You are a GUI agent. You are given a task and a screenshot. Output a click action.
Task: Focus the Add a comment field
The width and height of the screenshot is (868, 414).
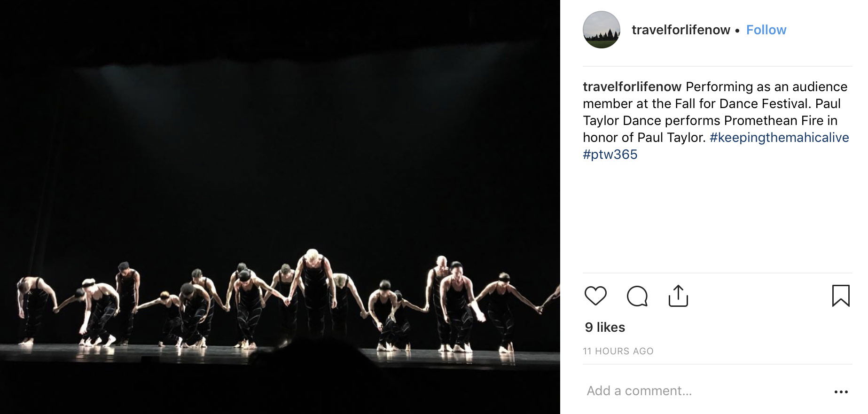705,391
